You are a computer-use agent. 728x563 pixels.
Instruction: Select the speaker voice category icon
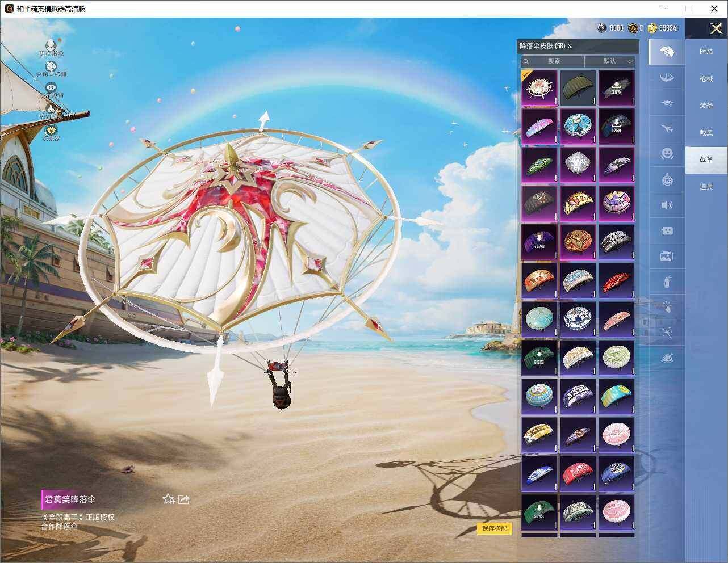pos(667,205)
